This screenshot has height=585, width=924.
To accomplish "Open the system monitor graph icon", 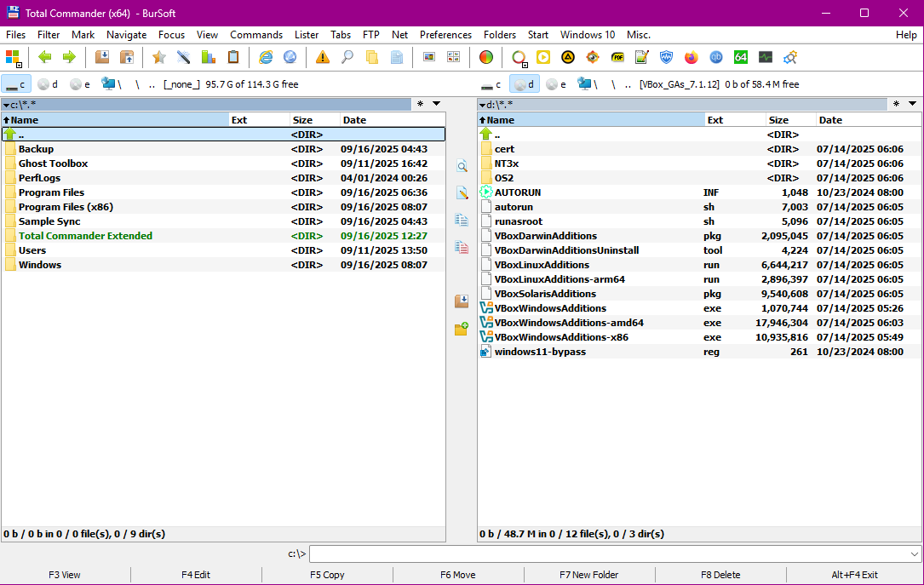I will [766, 57].
